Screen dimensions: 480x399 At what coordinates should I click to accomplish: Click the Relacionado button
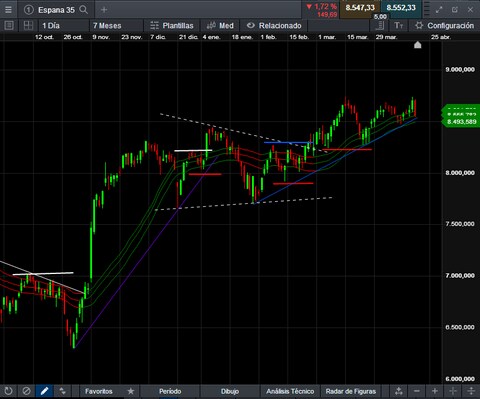click(274, 26)
